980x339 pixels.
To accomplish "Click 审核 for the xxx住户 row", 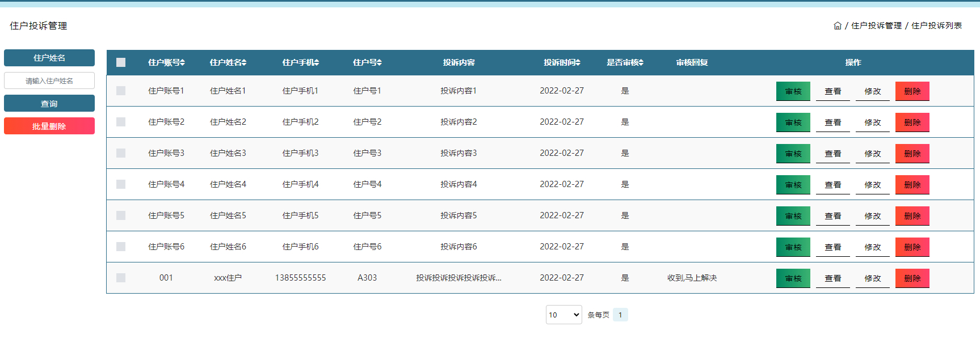I will tap(793, 278).
